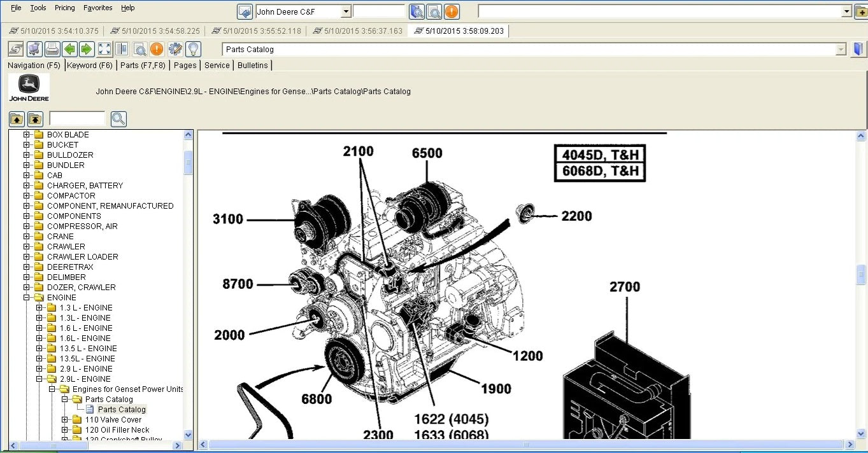The width and height of the screenshot is (868, 453).
Task: Click the up-one-level folder icon above the tree
Action: click(x=17, y=119)
